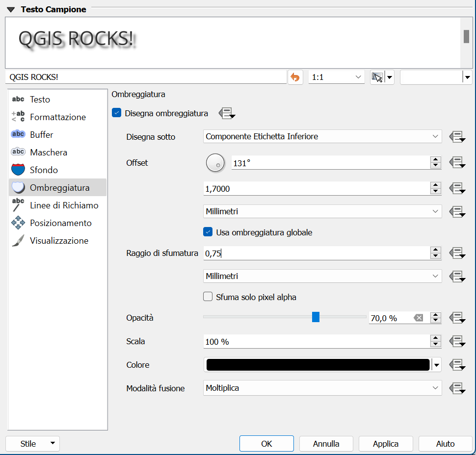The width and height of the screenshot is (476, 455).
Task: Clear the opacity value with the X icon
Action: (418, 318)
